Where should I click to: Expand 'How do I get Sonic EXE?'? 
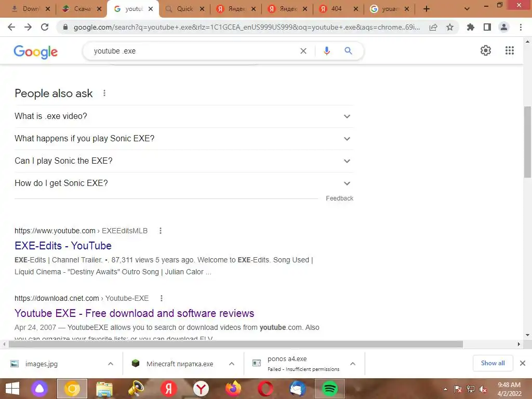click(x=184, y=183)
